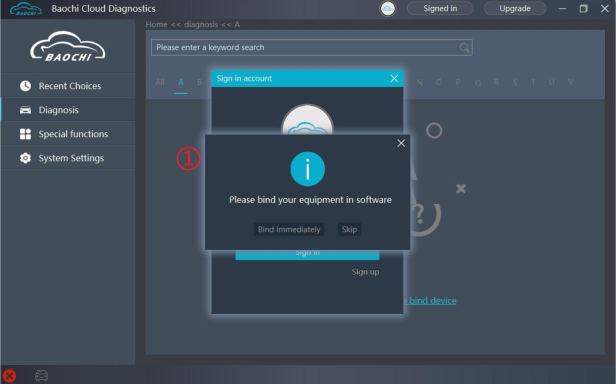Click the Signed in button
The width and height of the screenshot is (616, 384).
point(440,8)
